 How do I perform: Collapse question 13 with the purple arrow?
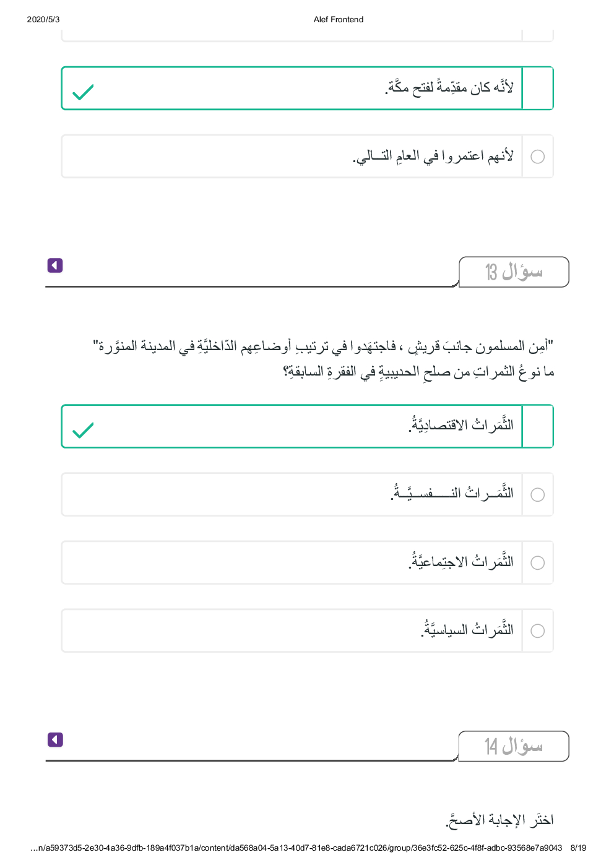(55, 265)
